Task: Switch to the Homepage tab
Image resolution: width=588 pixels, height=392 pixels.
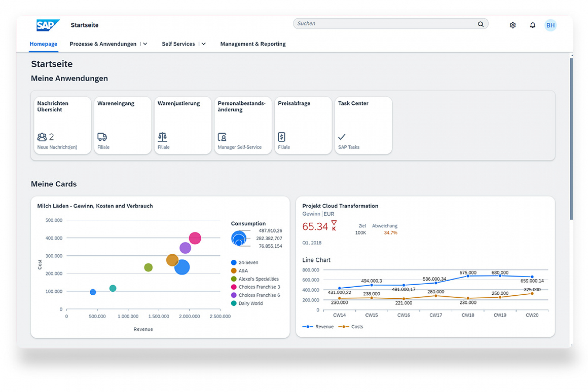Action: pyautogui.click(x=43, y=44)
